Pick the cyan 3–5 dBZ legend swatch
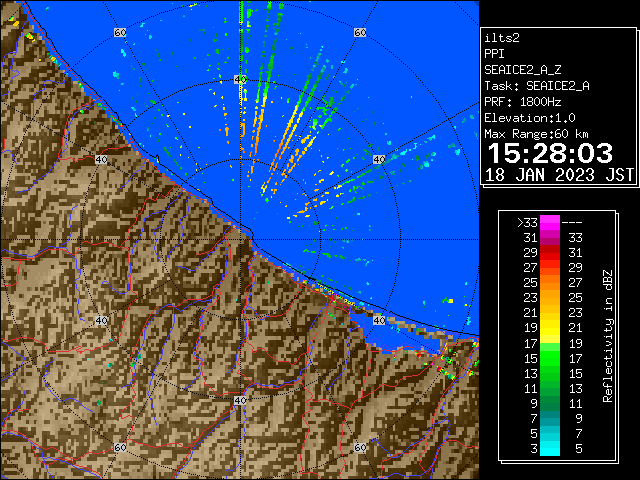 click(550, 448)
